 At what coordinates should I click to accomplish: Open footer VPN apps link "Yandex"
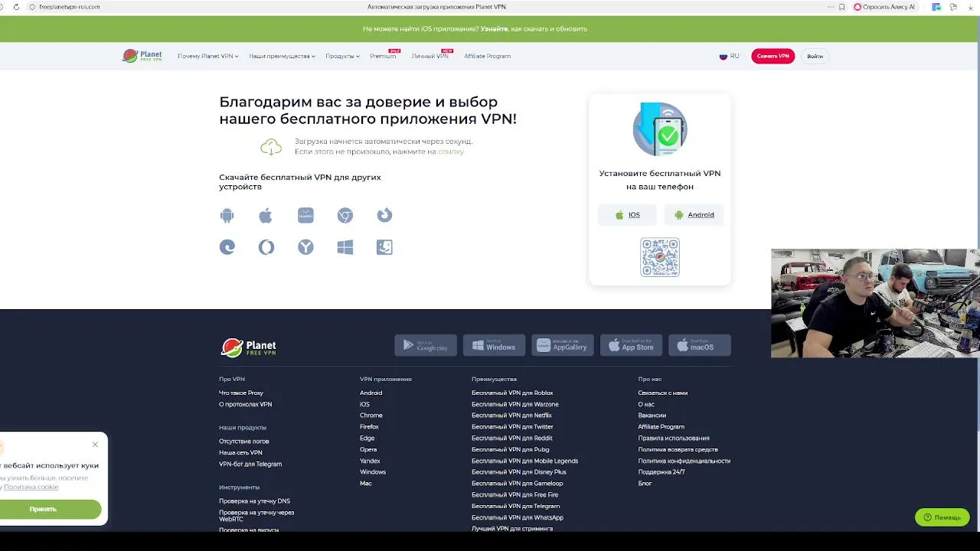370,461
